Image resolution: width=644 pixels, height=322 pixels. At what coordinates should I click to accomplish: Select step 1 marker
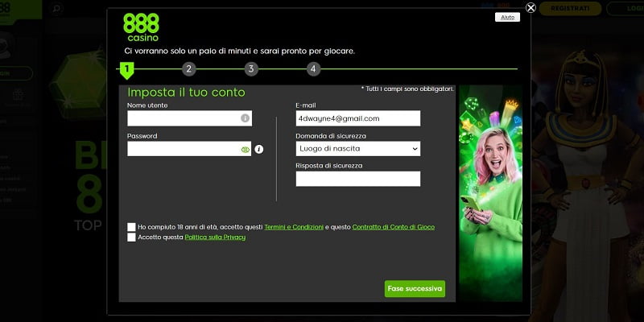coord(127,70)
